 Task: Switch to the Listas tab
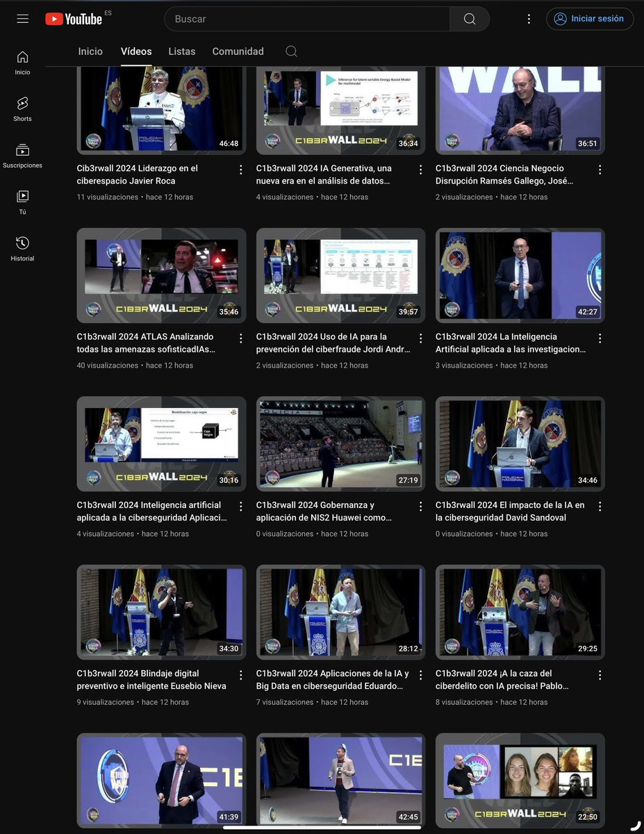[182, 51]
